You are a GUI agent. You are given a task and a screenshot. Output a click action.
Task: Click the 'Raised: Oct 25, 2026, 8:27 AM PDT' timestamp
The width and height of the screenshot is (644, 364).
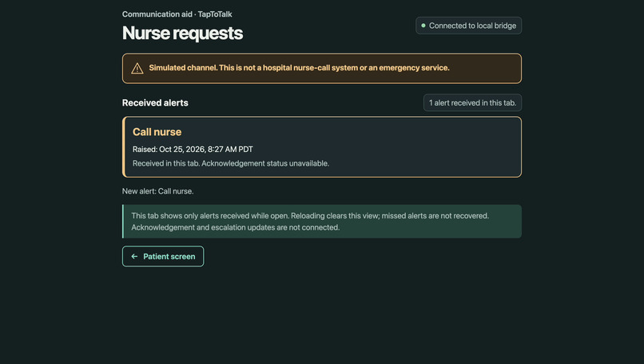pos(193,150)
